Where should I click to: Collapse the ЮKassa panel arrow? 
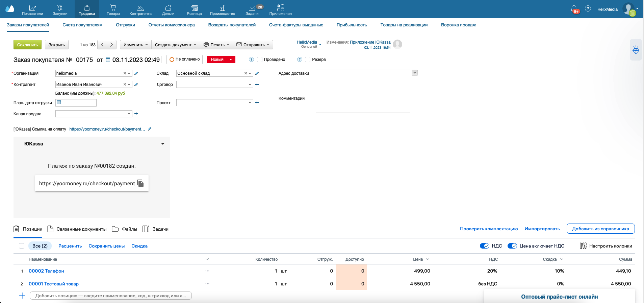coord(163,144)
